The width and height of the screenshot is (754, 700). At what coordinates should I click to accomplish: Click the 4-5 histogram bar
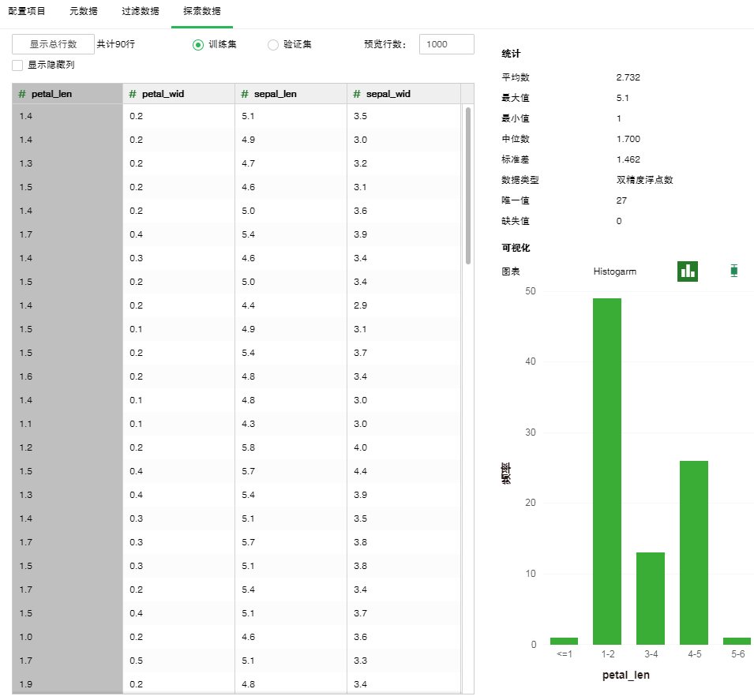[x=694, y=552]
